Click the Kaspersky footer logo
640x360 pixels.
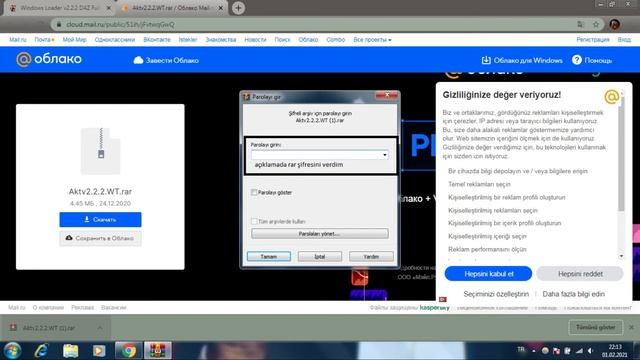(434, 307)
